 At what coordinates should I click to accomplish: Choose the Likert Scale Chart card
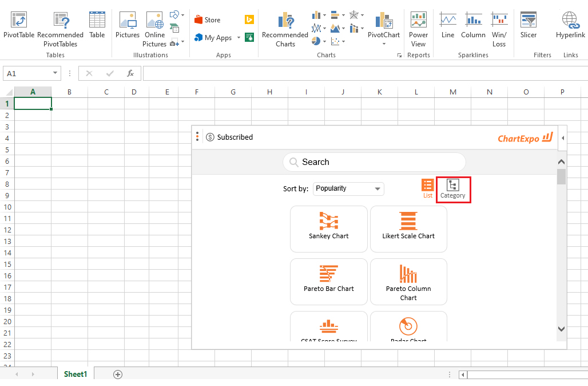coord(408,229)
